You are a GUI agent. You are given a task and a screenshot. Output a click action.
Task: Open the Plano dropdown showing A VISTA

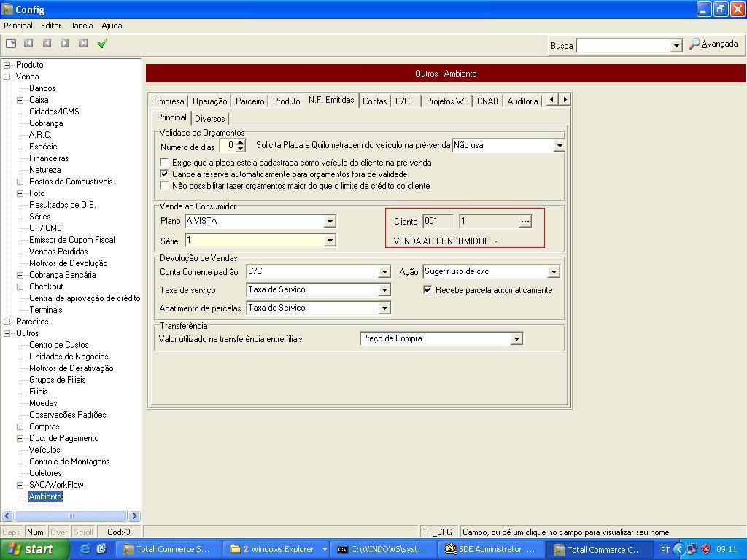pos(330,222)
